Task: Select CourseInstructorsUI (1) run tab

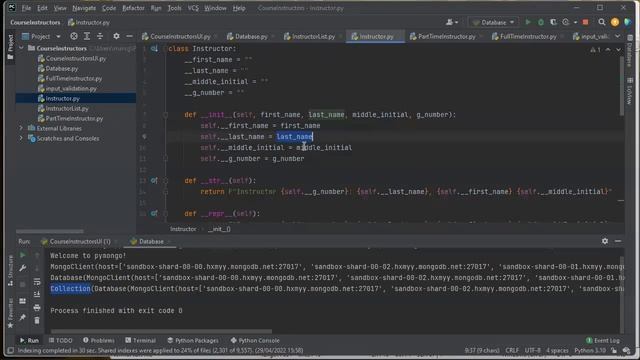Action: [79, 241]
